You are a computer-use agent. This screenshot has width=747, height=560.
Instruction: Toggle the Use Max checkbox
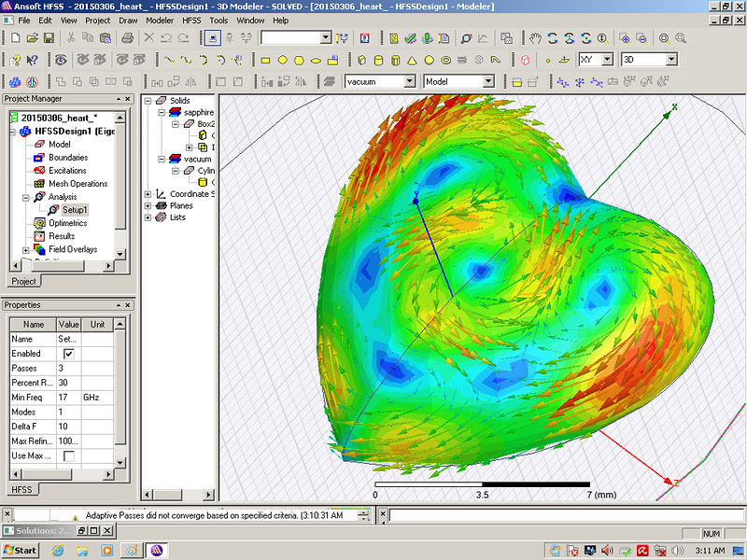68,455
